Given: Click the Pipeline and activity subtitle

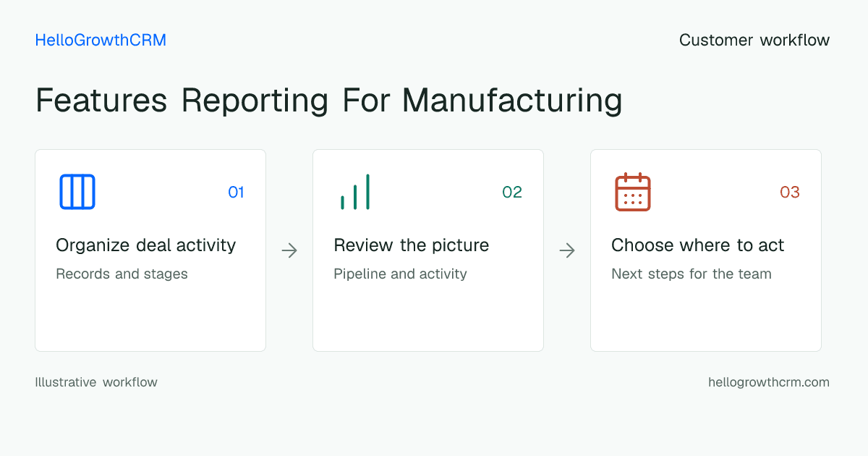Looking at the screenshot, I should [x=400, y=274].
